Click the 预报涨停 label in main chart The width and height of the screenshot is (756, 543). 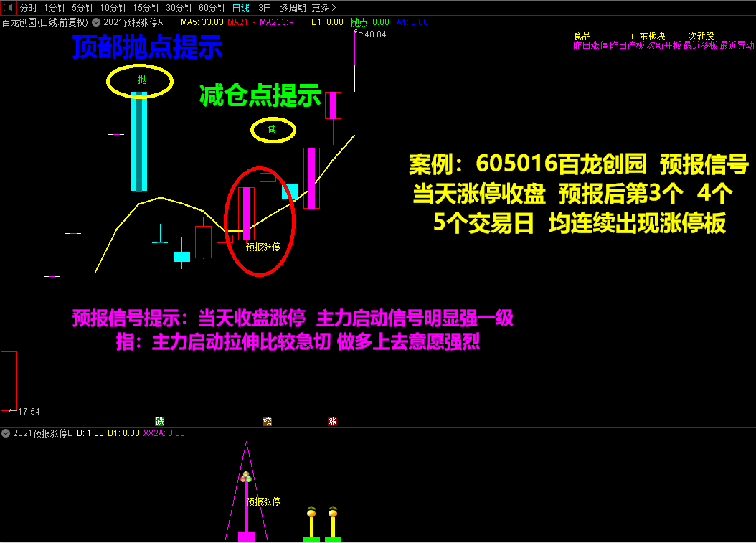263,247
